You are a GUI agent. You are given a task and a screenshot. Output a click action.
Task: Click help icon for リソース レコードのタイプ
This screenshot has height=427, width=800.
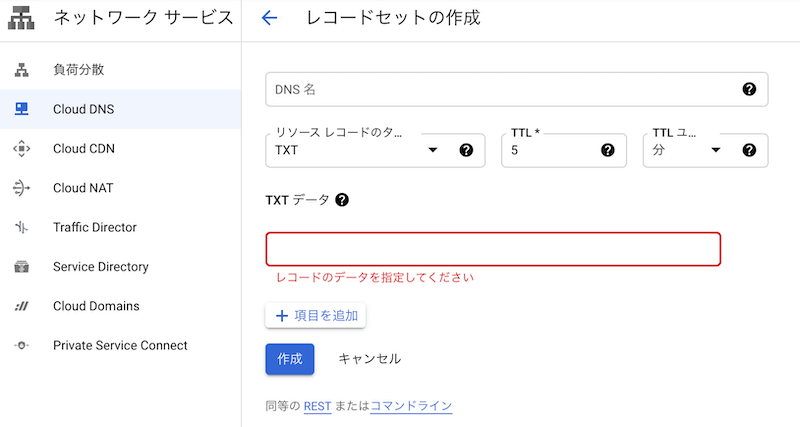tap(465, 150)
